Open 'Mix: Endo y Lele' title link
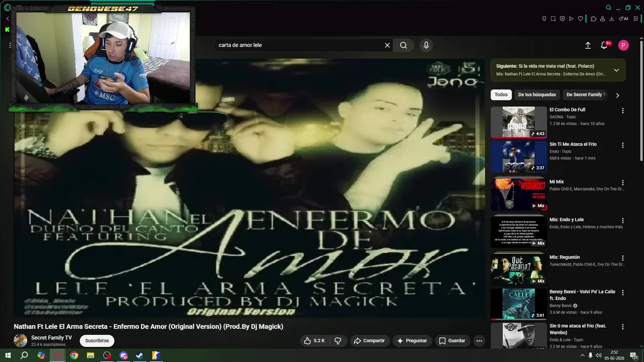Viewport: 644px width, 362px height. pyautogui.click(x=567, y=220)
